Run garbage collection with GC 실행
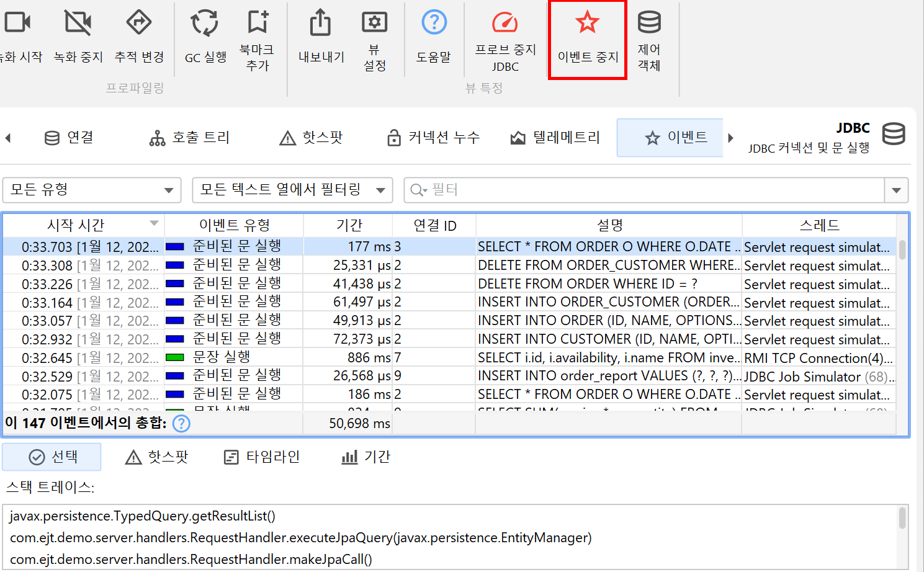This screenshot has width=924, height=572. (205, 23)
